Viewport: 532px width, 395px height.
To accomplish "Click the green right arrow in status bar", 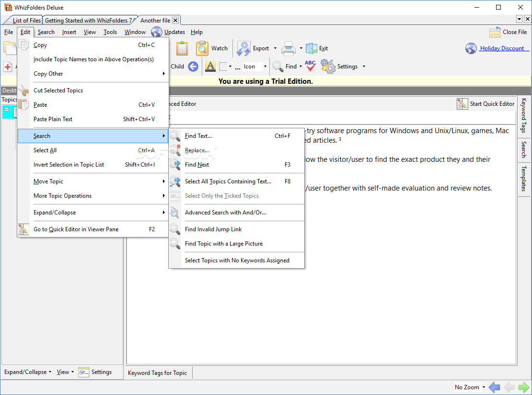I will (x=523, y=387).
